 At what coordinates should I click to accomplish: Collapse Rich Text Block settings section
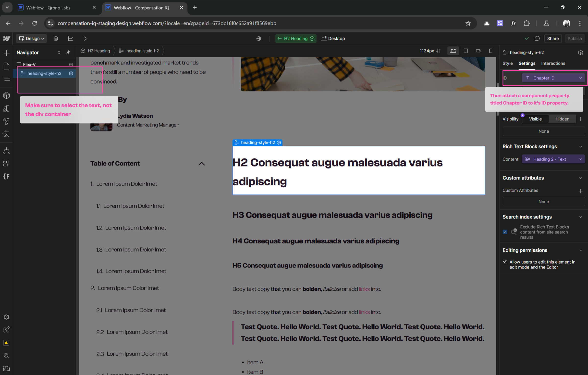click(x=580, y=147)
